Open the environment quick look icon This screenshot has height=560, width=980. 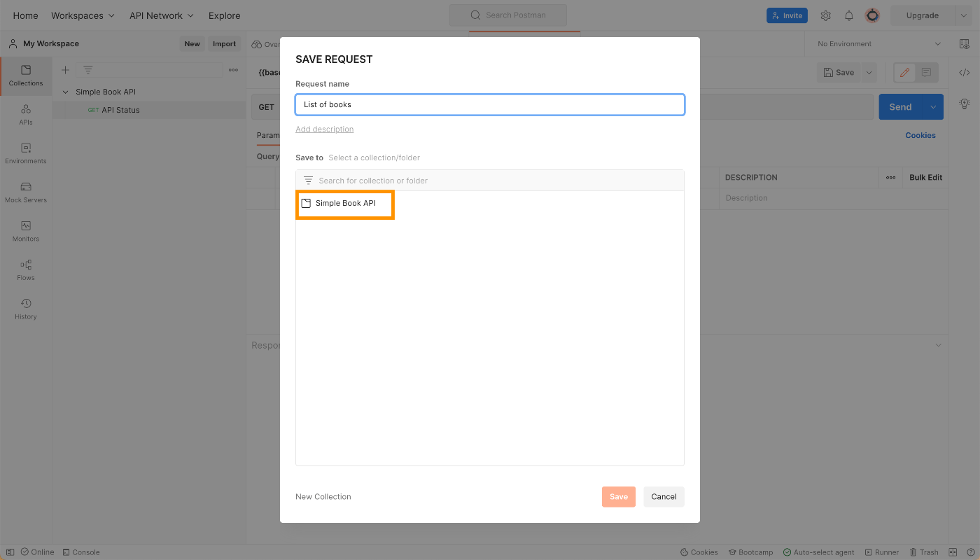point(965,43)
